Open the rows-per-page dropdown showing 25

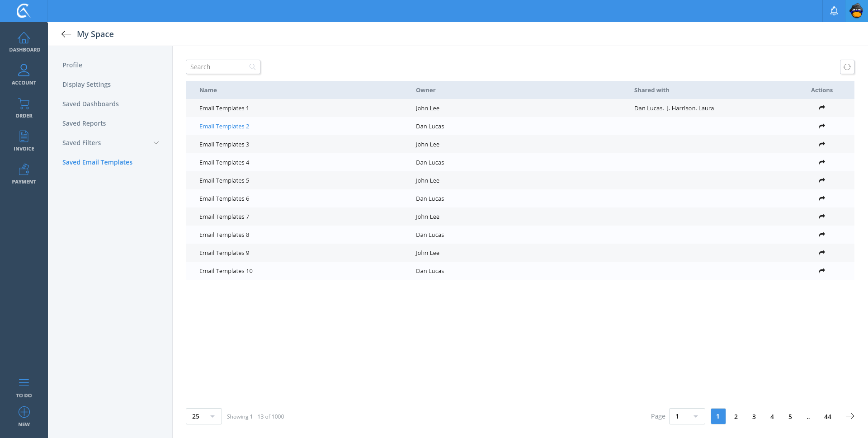point(203,416)
